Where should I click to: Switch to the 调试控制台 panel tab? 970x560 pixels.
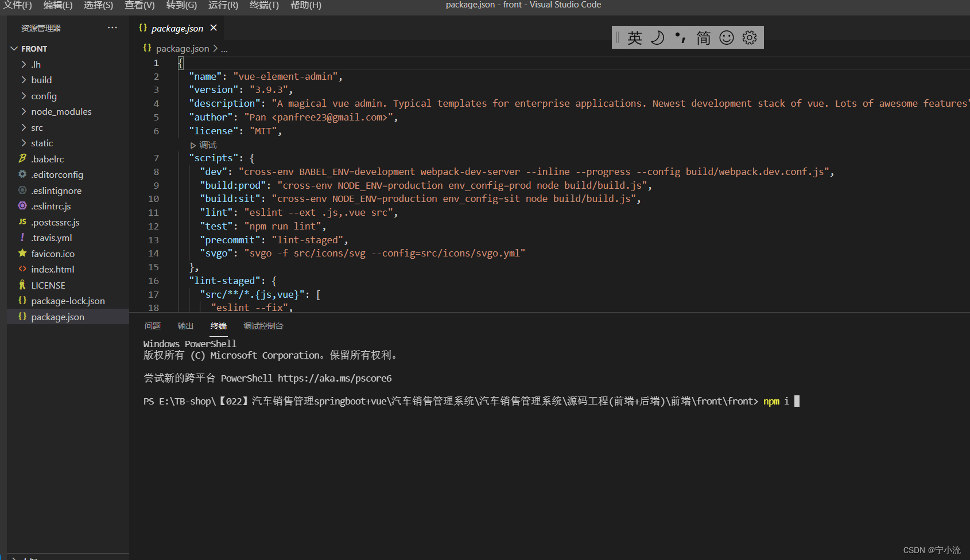[263, 326]
